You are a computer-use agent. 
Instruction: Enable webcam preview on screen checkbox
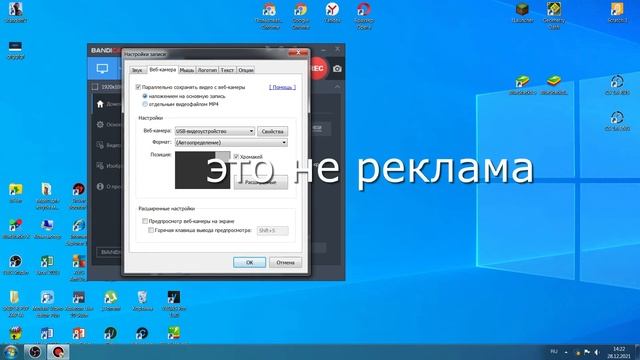144,221
